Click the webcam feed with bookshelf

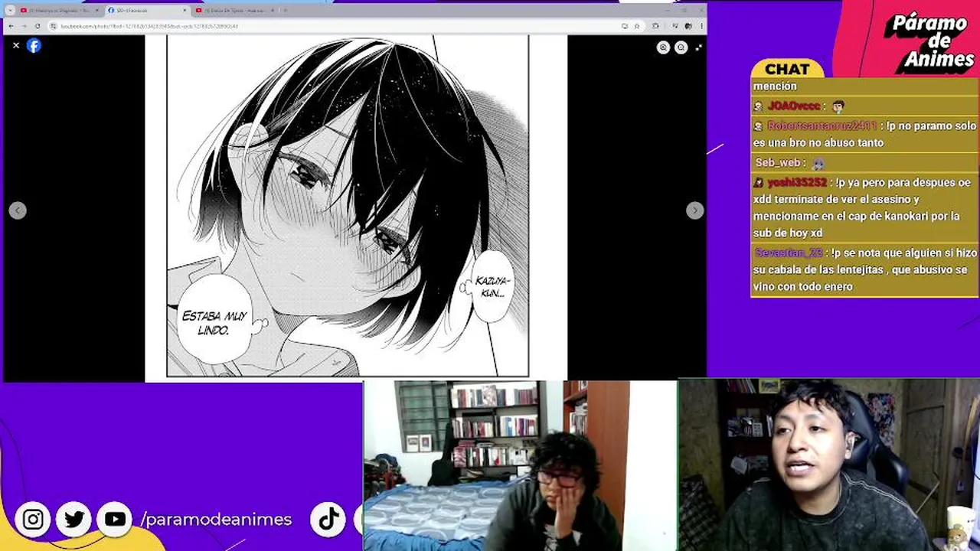[x=520, y=465]
